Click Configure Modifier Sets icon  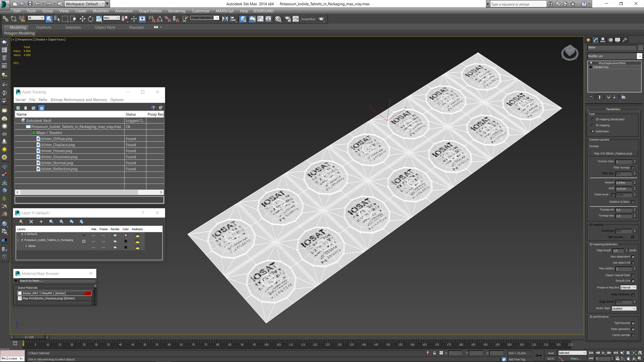623,97
